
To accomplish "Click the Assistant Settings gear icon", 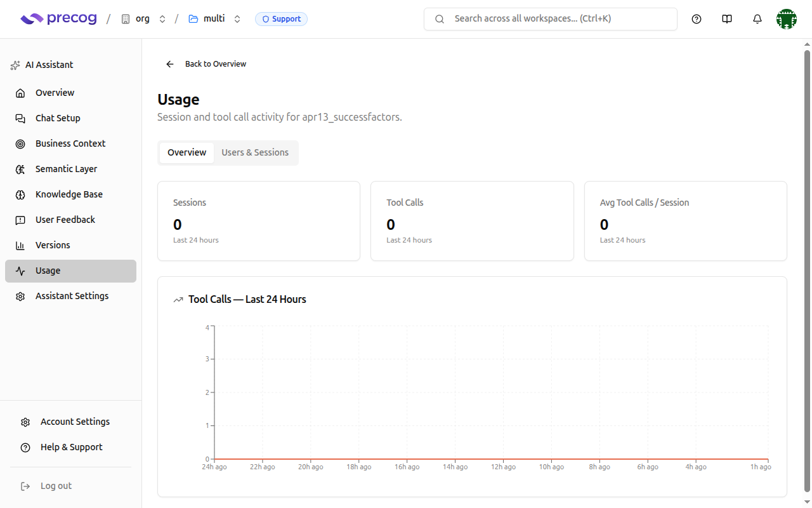I will tap(20, 296).
